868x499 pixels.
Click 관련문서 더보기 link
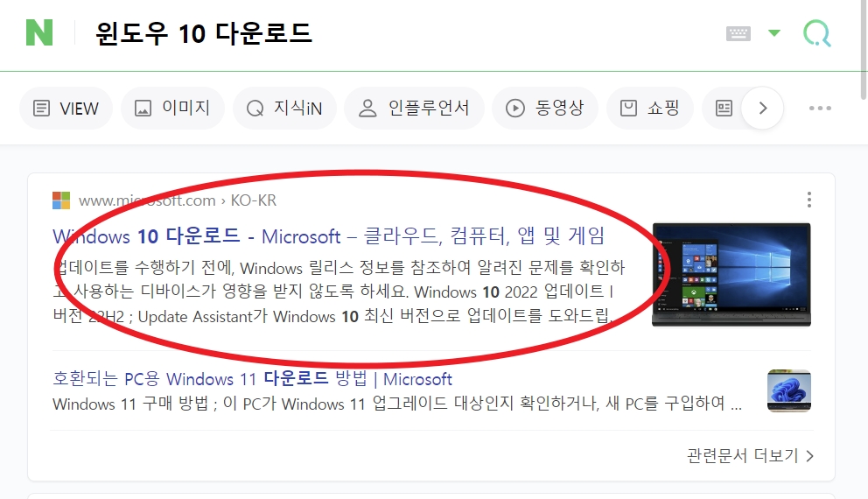(750, 456)
